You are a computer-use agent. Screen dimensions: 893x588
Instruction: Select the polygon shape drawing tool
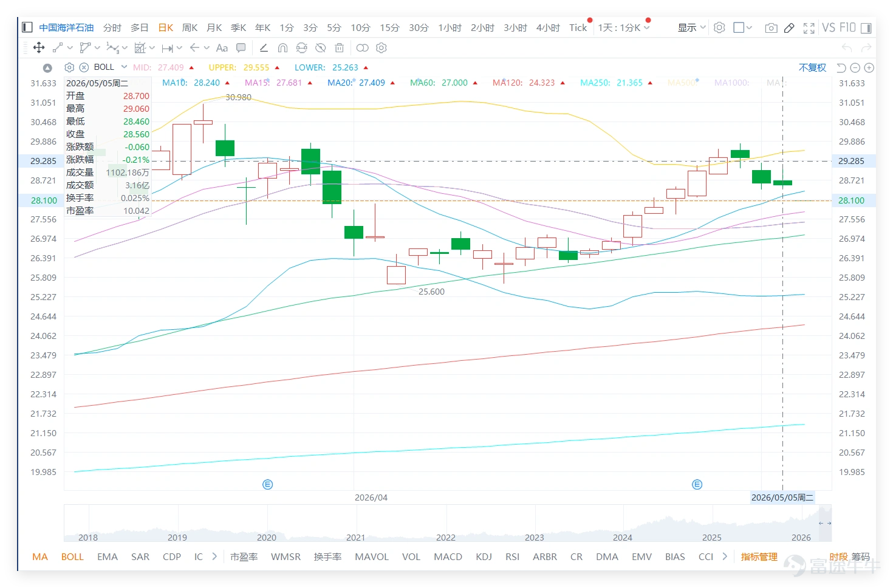pos(85,48)
